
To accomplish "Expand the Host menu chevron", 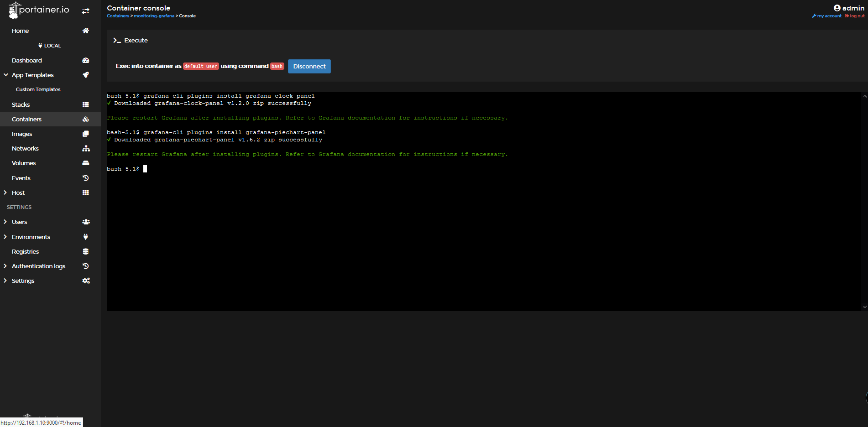I will (x=5, y=193).
